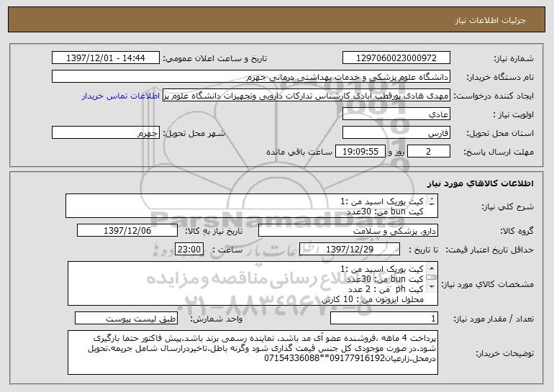The image size is (554, 392).
Task: Click the buyer notes text area
Action: pyautogui.click(x=253, y=352)
